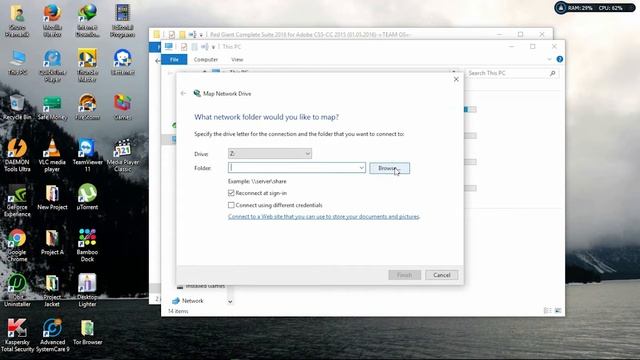Click the Cancel button in dialog
Viewport: 640px width, 360px height.
(442, 275)
